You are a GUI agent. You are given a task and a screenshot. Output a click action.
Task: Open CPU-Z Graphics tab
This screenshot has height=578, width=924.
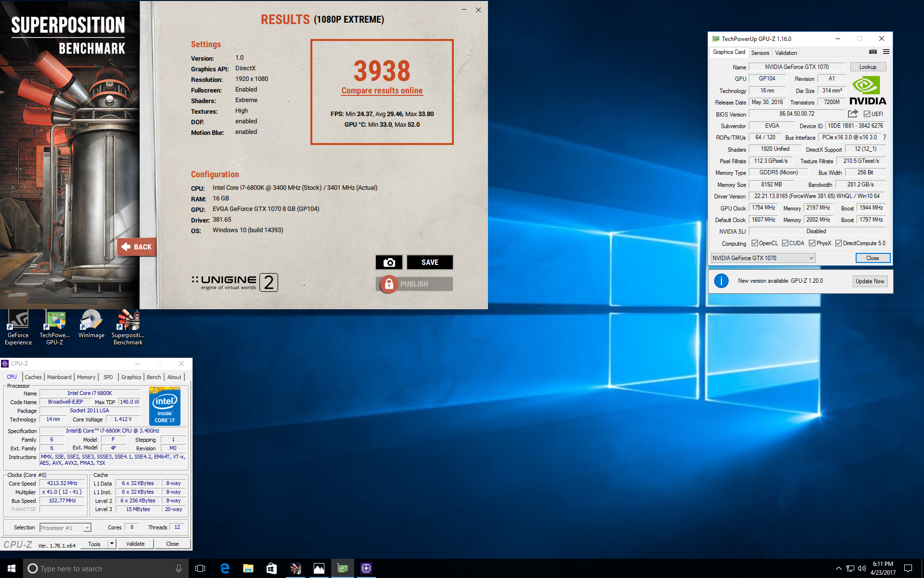[131, 377]
